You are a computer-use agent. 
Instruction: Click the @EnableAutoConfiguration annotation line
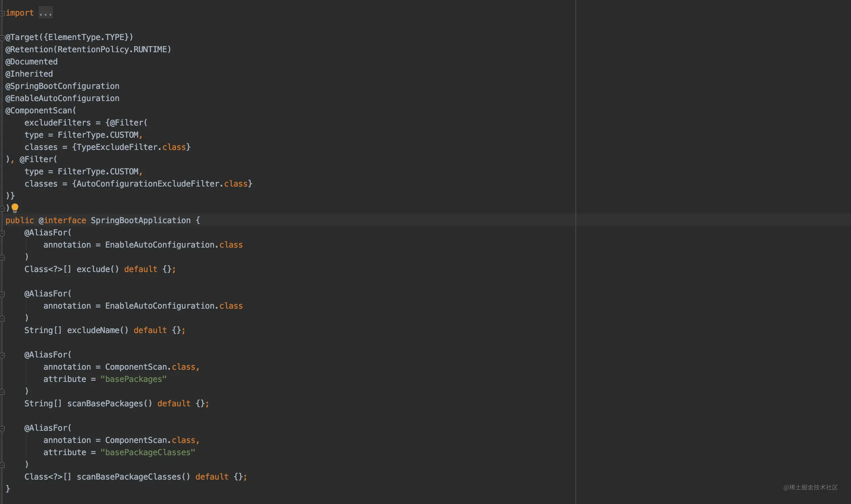coord(62,98)
